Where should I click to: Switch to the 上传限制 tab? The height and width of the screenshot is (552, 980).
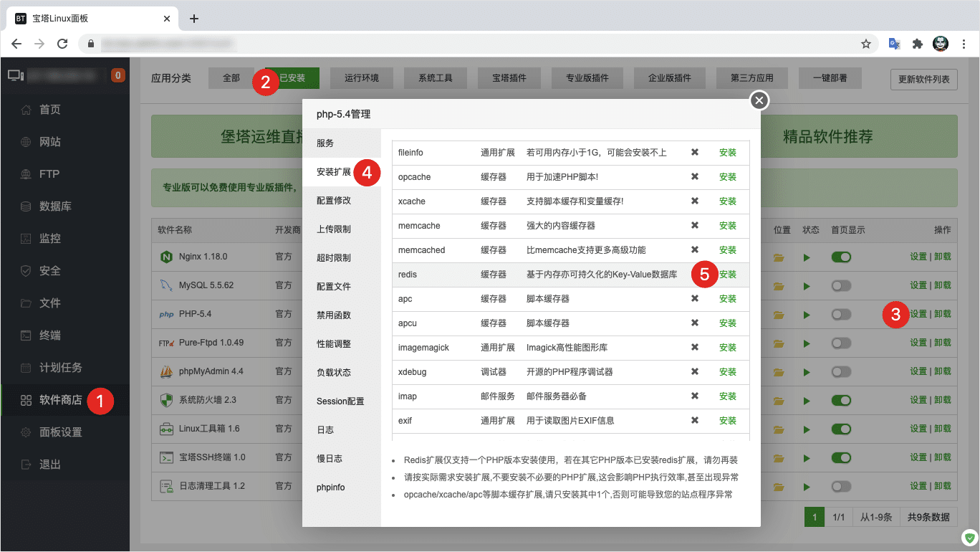click(342, 229)
